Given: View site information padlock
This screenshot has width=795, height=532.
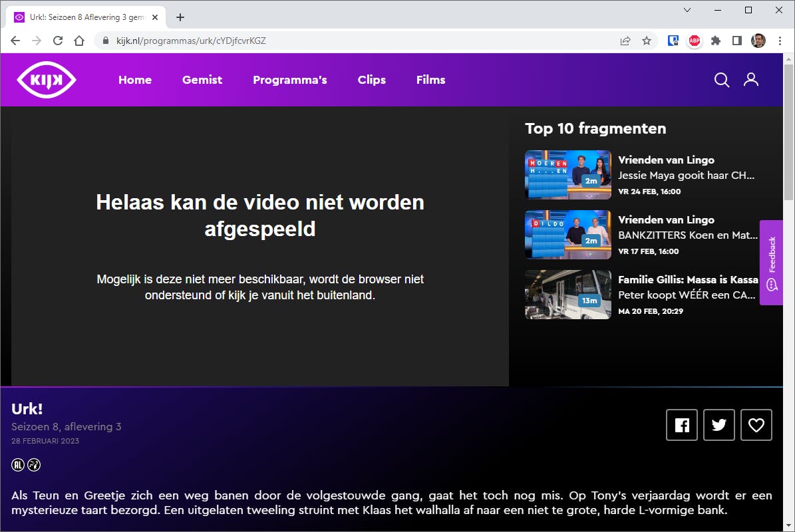Looking at the screenshot, I should point(106,41).
